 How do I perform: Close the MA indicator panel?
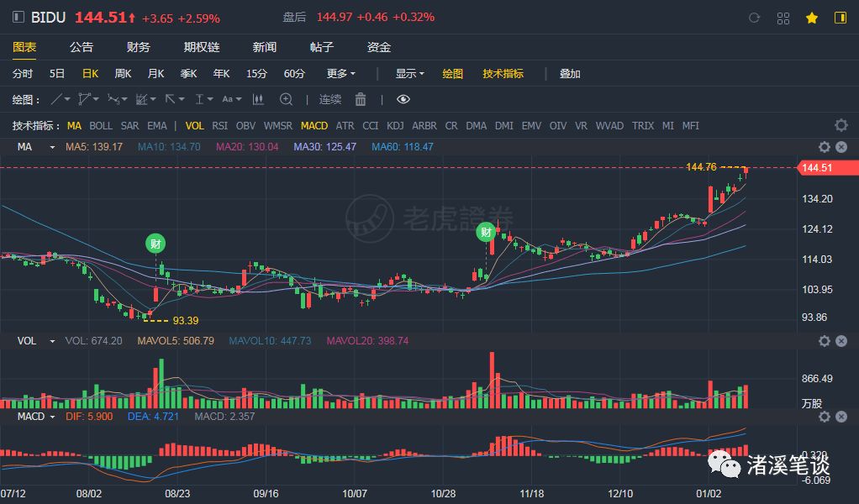[841, 147]
